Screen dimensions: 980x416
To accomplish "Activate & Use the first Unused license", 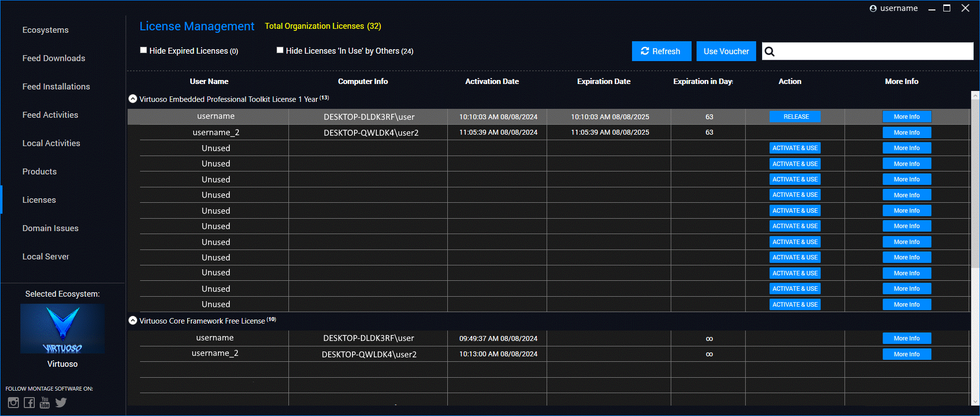I will click(x=795, y=148).
